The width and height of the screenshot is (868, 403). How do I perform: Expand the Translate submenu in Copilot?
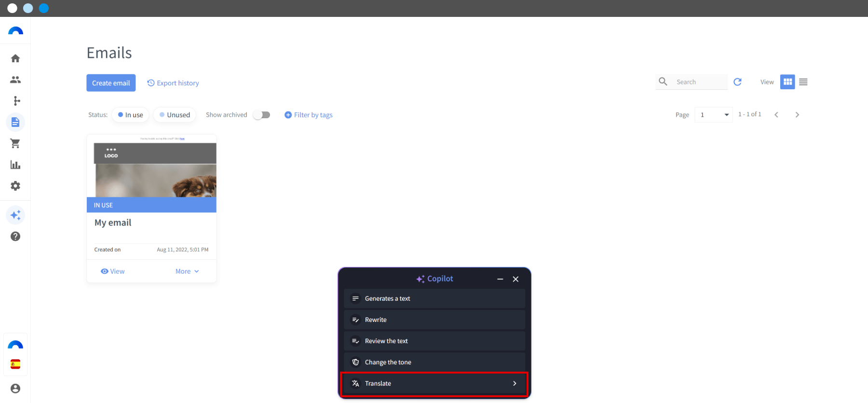[x=434, y=384]
